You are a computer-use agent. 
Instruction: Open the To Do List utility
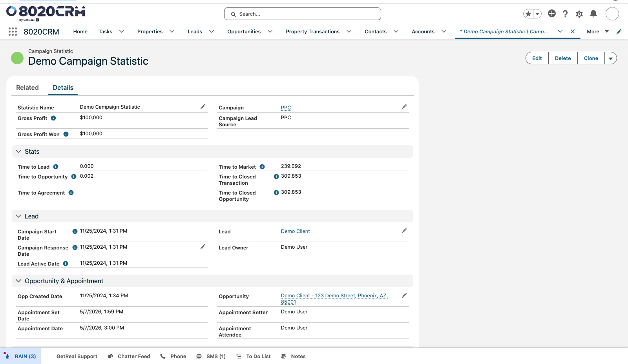(x=253, y=356)
